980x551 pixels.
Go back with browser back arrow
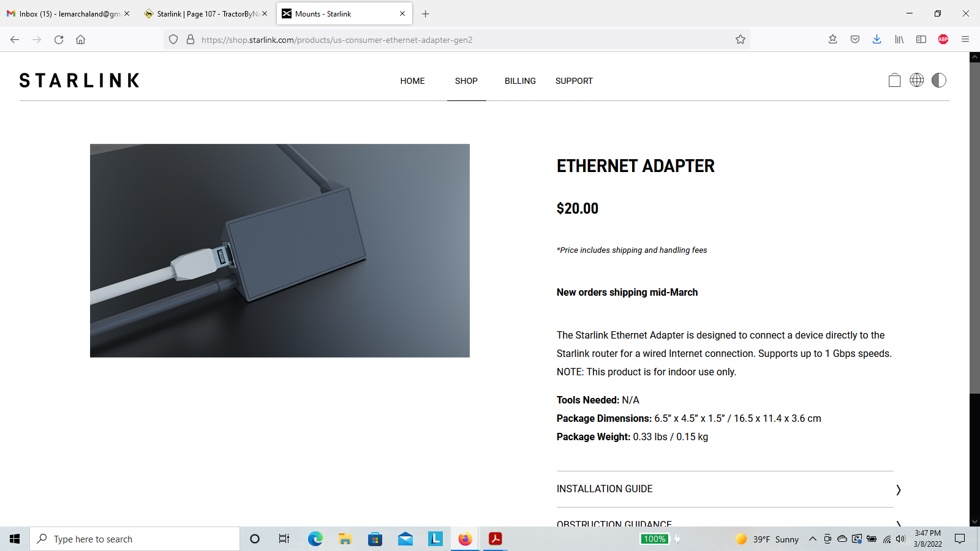pos(15,40)
